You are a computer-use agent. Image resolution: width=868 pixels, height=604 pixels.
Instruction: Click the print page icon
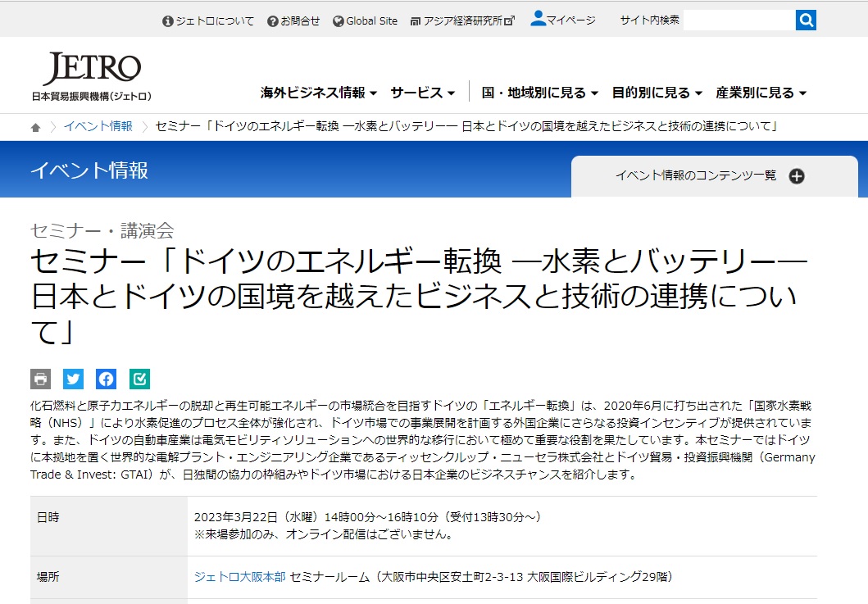[40, 379]
